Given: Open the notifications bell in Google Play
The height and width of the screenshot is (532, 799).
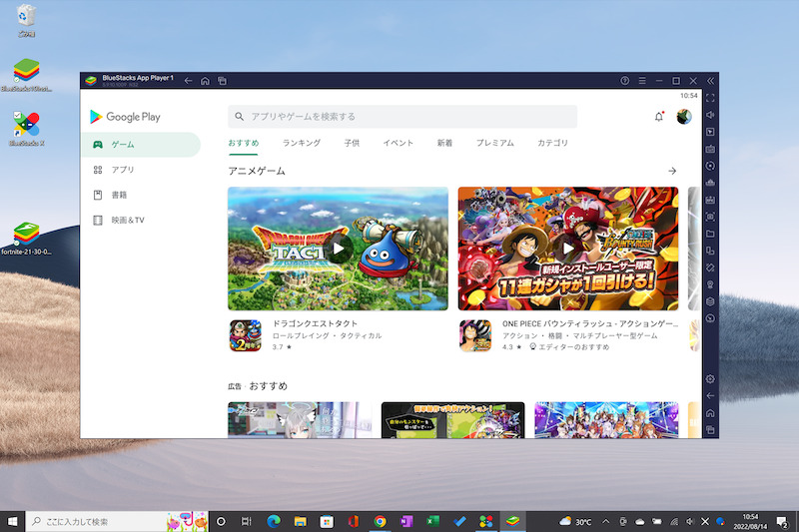Looking at the screenshot, I should coord(658,117).
